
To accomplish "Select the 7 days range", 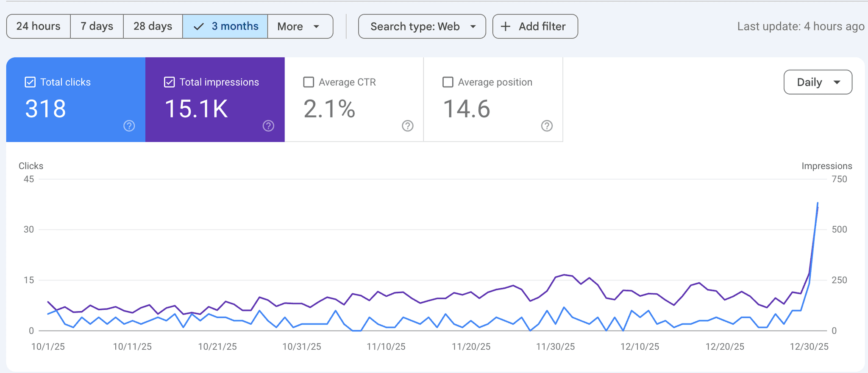I will (97, 26).
